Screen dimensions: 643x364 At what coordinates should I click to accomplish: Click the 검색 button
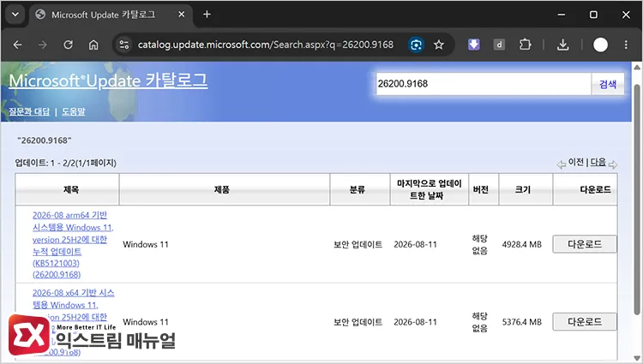click(x=608, y=84)
